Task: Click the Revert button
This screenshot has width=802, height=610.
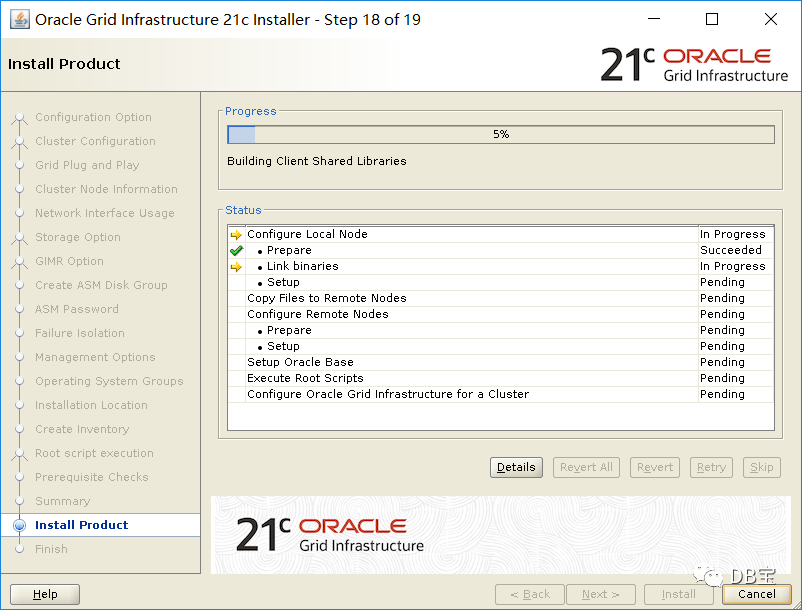Action: pos(655,467)
